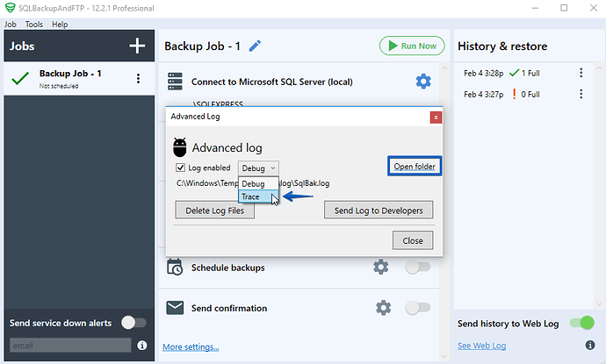606x364 pixels.
Task: Toggle the Log enabled checkbox
Action: 180,168
